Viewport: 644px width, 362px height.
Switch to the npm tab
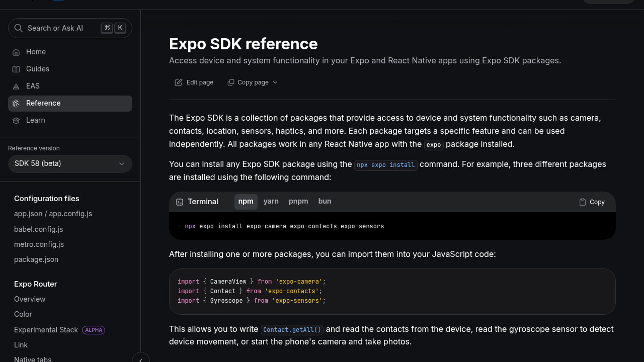(246, 201)
